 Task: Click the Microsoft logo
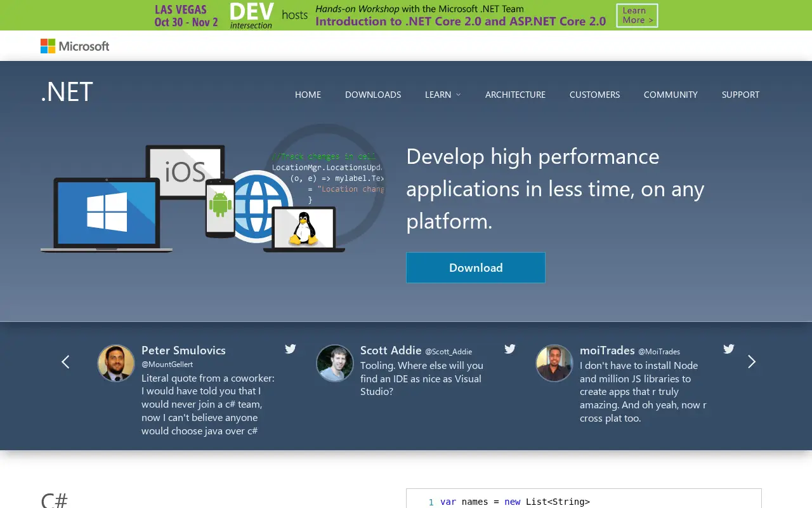pyautogui.click(x=75, y=46)
